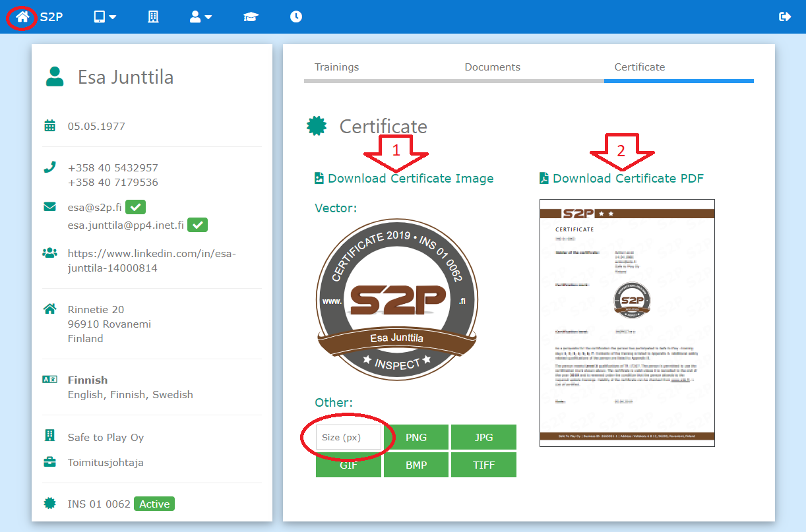
Task: Click the user profile icon beside Esa Junttila
Action: click(55, 76)
